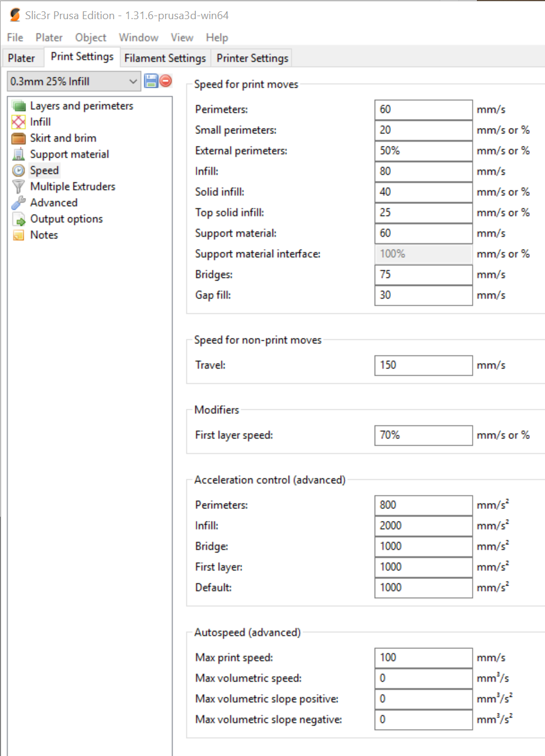Click the Speed clock icon
Viewport: 545px width, 756px height.
coord(19,170)
